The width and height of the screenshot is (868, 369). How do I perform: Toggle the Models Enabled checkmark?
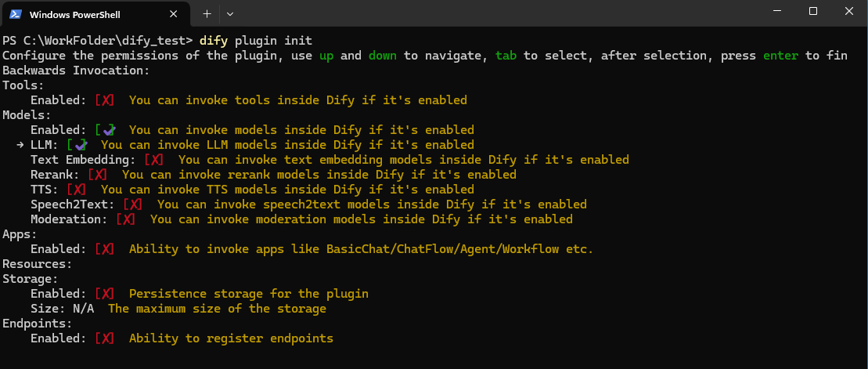click(x=104, y=130)
